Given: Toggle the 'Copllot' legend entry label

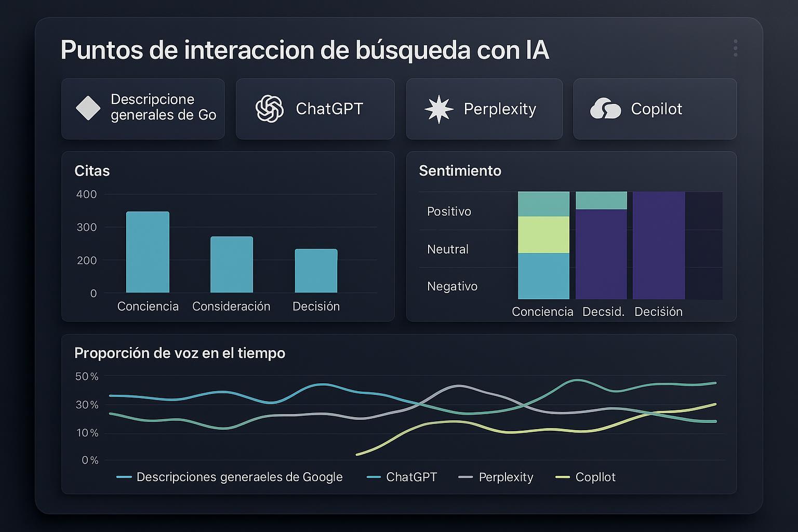Looking at the screenshot, I should click(x=595, y=477).
